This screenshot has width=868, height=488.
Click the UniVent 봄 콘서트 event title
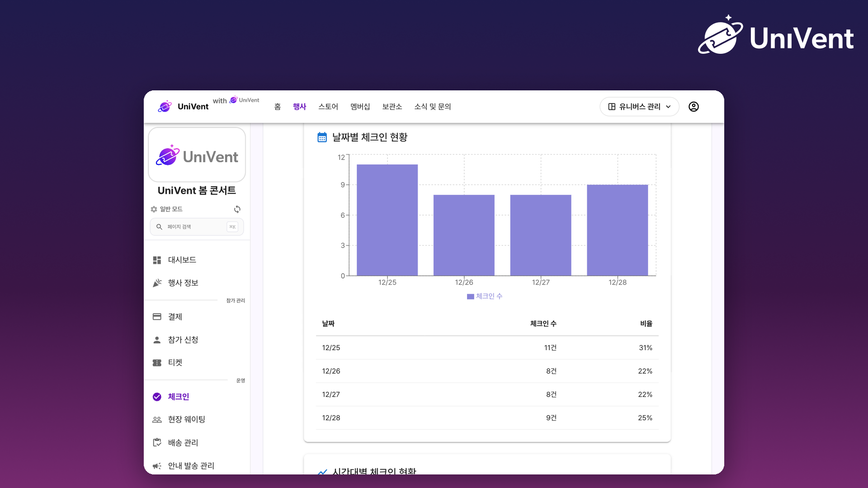(197, 191)
